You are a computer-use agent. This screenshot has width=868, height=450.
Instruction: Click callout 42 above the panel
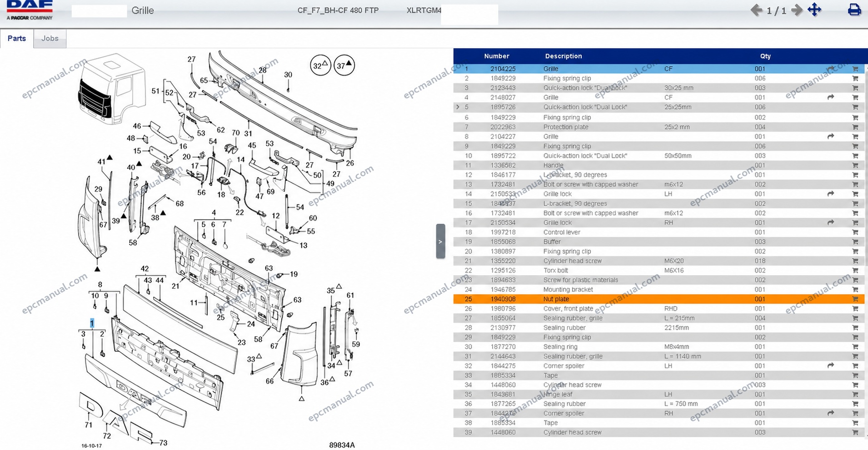click(145, 269)
